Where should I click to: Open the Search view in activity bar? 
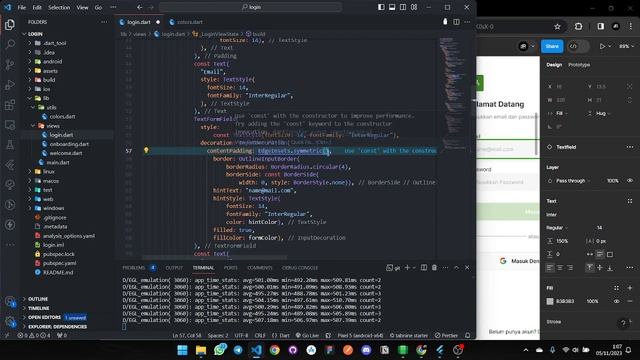10,44
